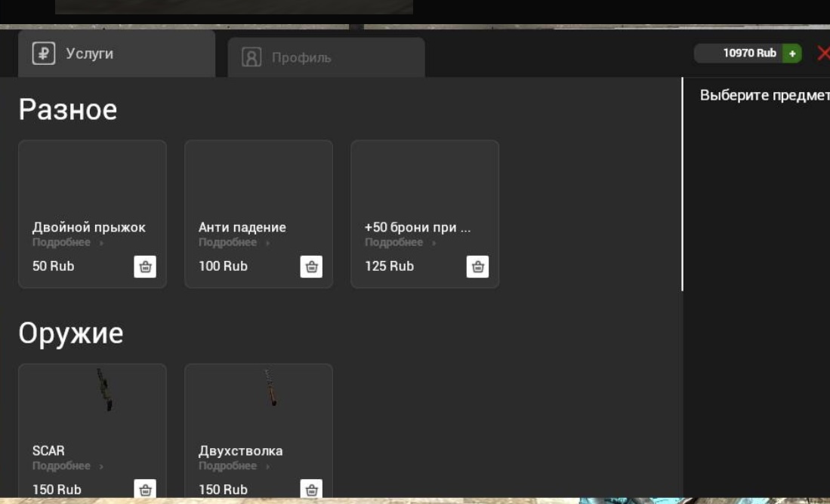Select SCAR weapon thumbnail image
Viewport: 830px width, 504px height.
[104, 390]
